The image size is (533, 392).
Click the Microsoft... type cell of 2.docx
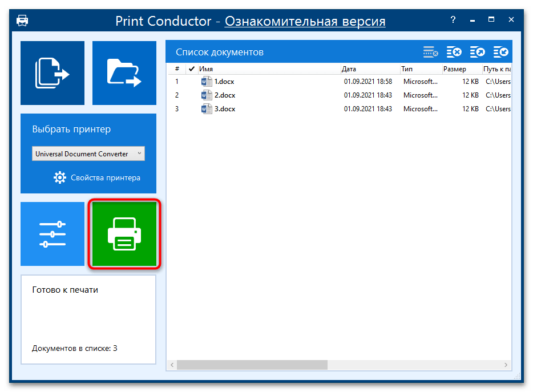pyautogui.click(x=421, y=95)
